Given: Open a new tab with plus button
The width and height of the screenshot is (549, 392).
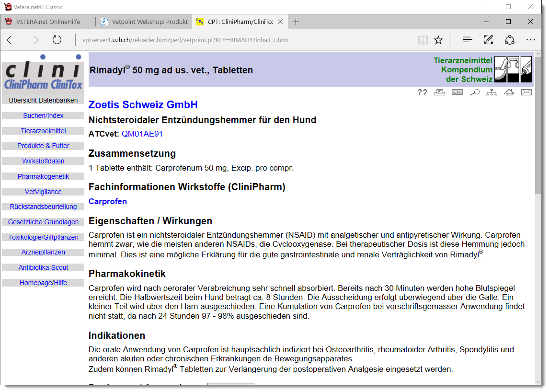Looking at the screenshot, I should click(296, 22).
